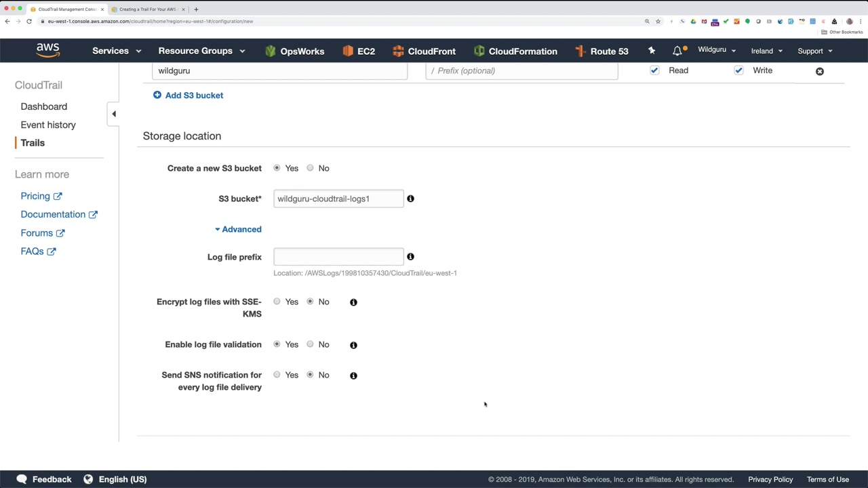Bookmark this page with the star icon
This screenshot has height=488, width=868.
658,21
